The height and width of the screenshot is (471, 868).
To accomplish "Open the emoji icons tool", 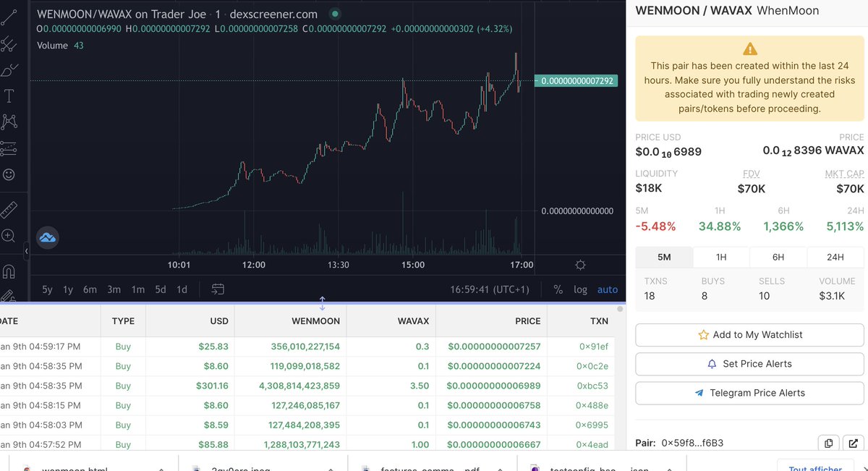I will 9,174.
